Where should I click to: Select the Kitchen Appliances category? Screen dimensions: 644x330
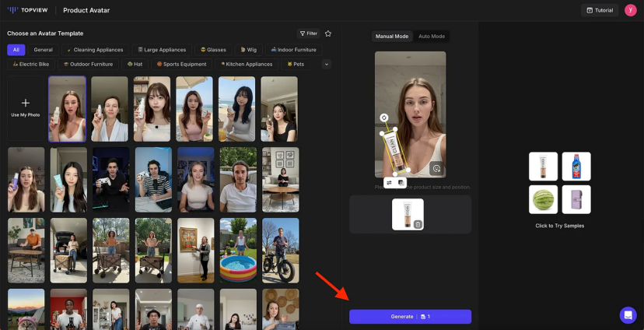point(247,64)
